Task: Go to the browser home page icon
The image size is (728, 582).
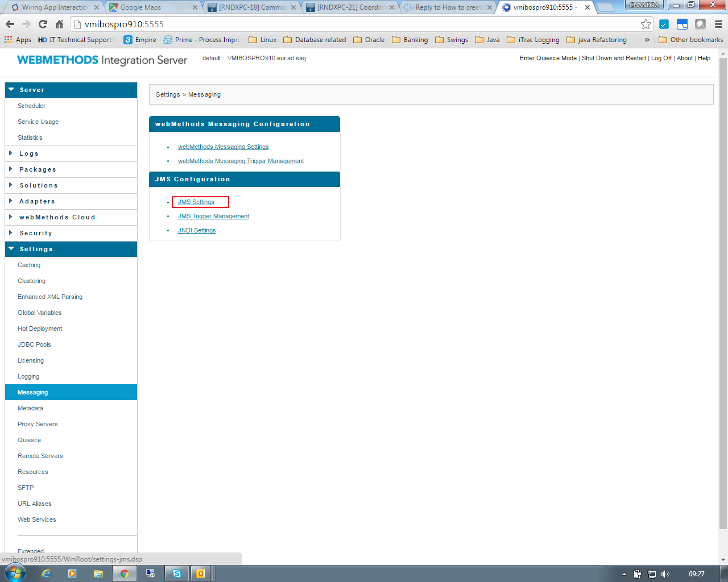Action: pos(59,24)
